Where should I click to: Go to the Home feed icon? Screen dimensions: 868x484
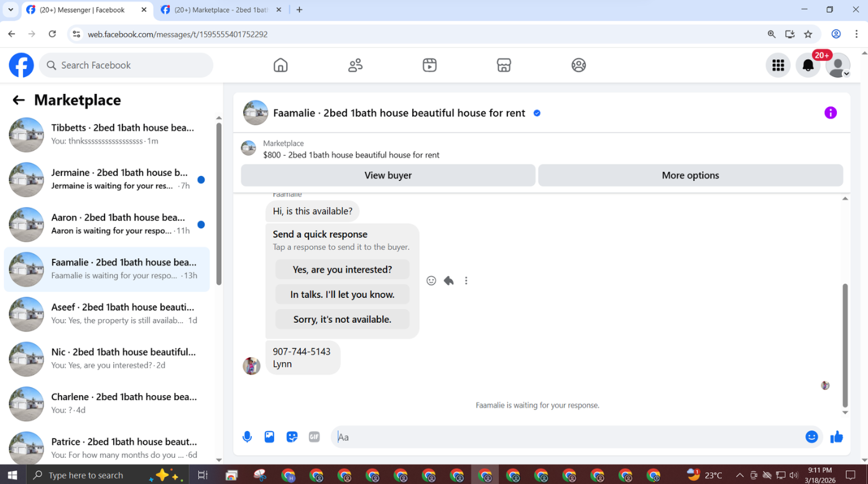[x=280, y=65]
